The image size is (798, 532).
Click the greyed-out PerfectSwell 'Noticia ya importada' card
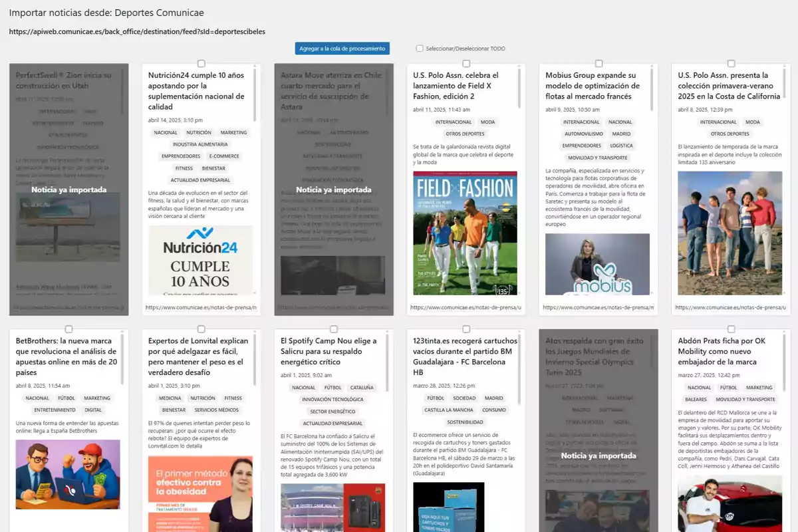click(68, 190)
